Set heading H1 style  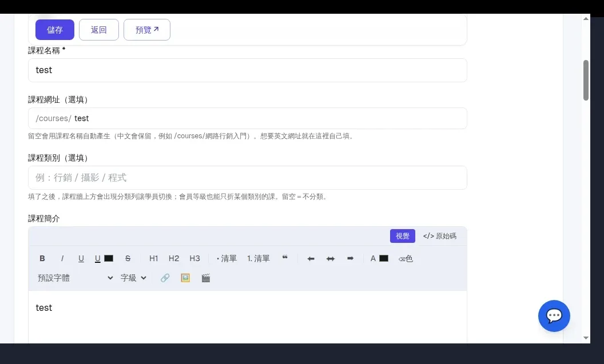click(154, 258)
